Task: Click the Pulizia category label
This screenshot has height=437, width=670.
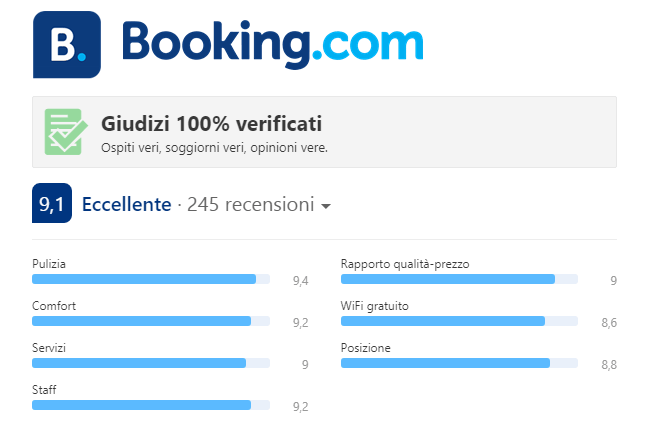Action: (49, 264)
